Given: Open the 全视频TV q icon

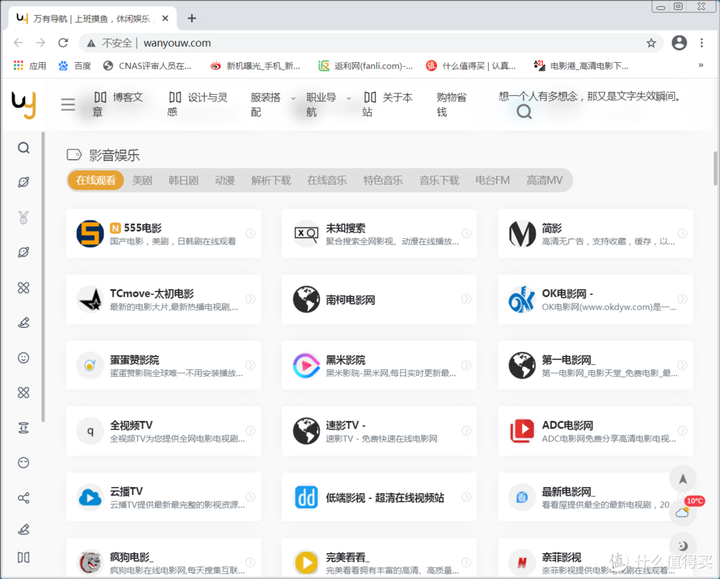Looking at the screenshot, I should pyautogui.click(x=90, y=431).
